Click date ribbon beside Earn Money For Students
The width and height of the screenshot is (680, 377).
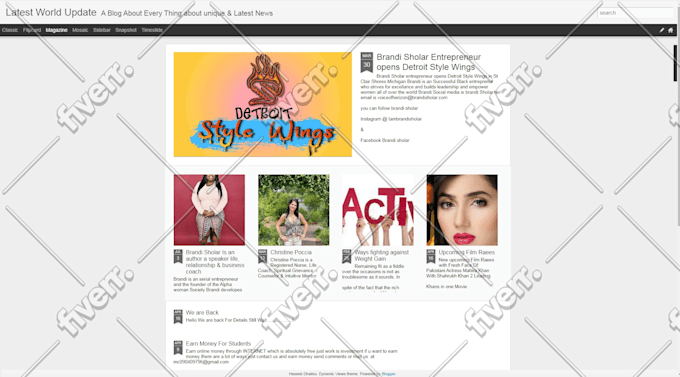[178, 347]
